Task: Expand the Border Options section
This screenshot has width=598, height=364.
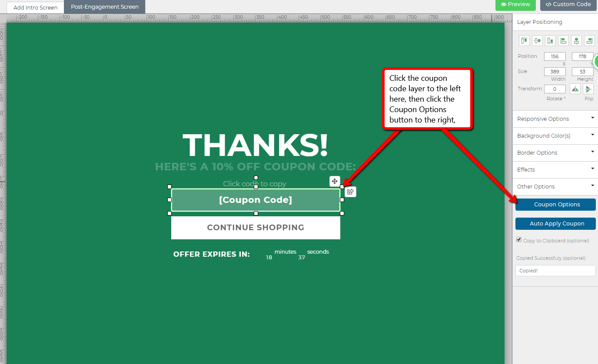Action: point(555,152)
